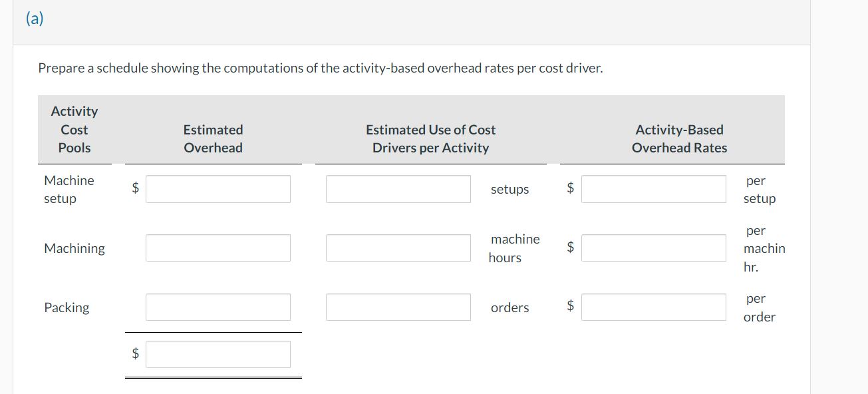Click the setups unit label
The image size is (868, 394).
point(509,189)
